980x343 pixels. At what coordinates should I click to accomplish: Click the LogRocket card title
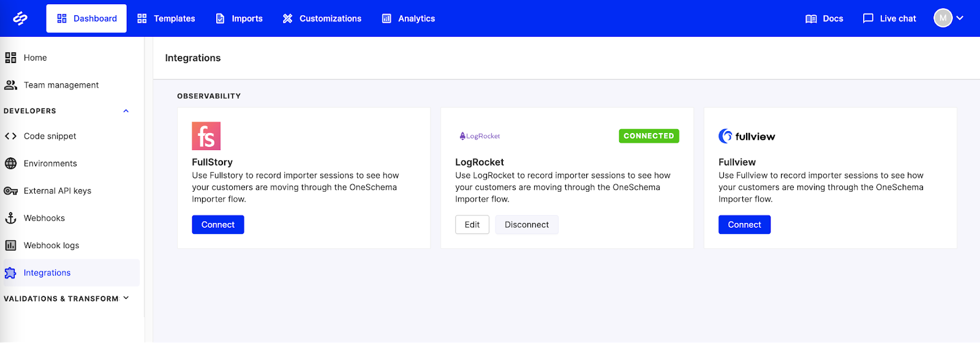[480, 162]
